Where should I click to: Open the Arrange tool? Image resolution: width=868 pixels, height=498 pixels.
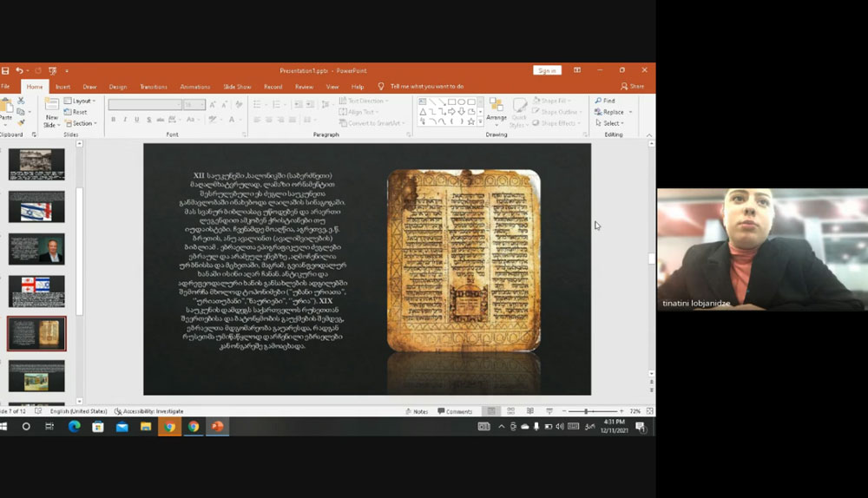[496, 108]
